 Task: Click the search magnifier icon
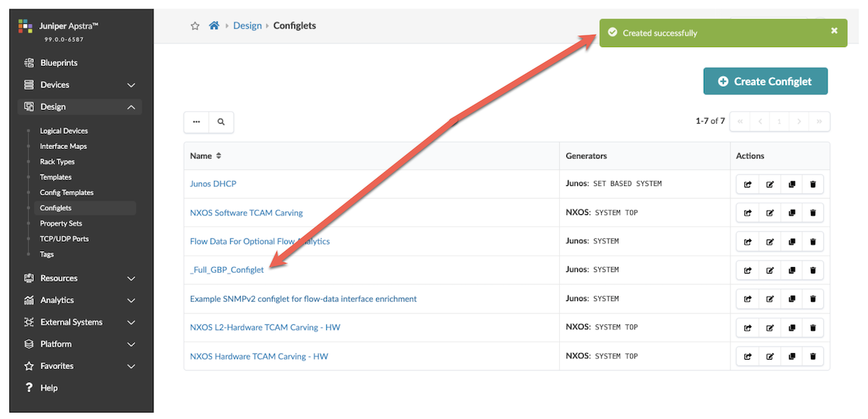(x=221, y=122)
